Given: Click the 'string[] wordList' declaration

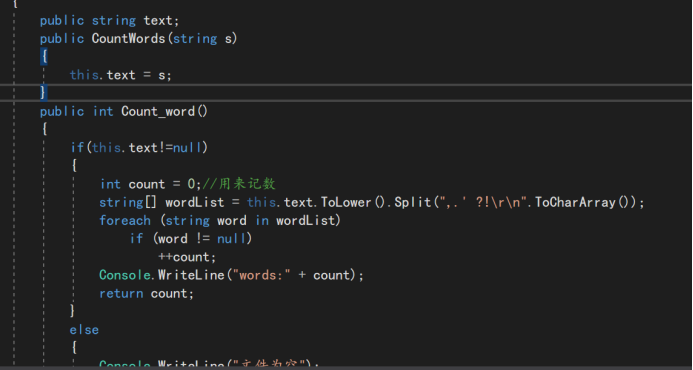Looking at the screenshot, I should click(161, 202).
